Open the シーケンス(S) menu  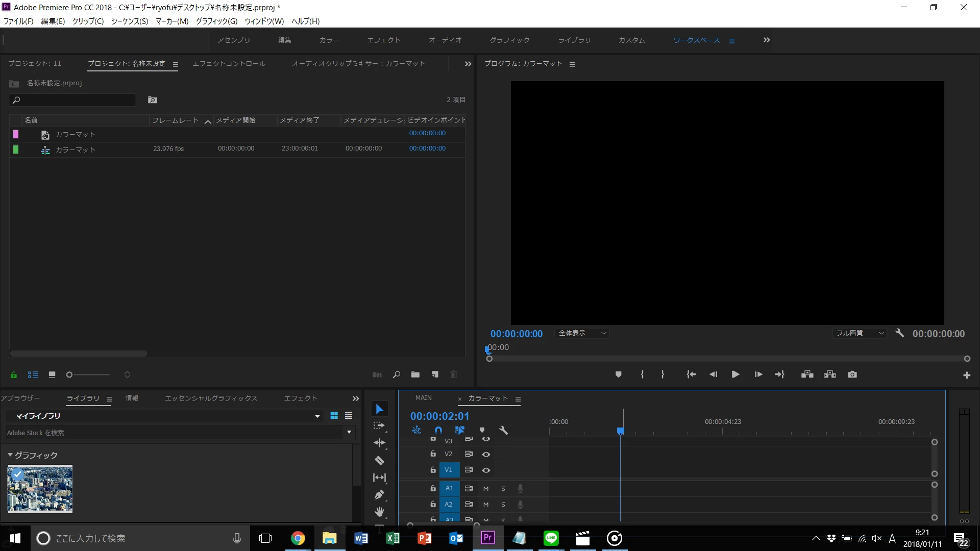point(130,21)
